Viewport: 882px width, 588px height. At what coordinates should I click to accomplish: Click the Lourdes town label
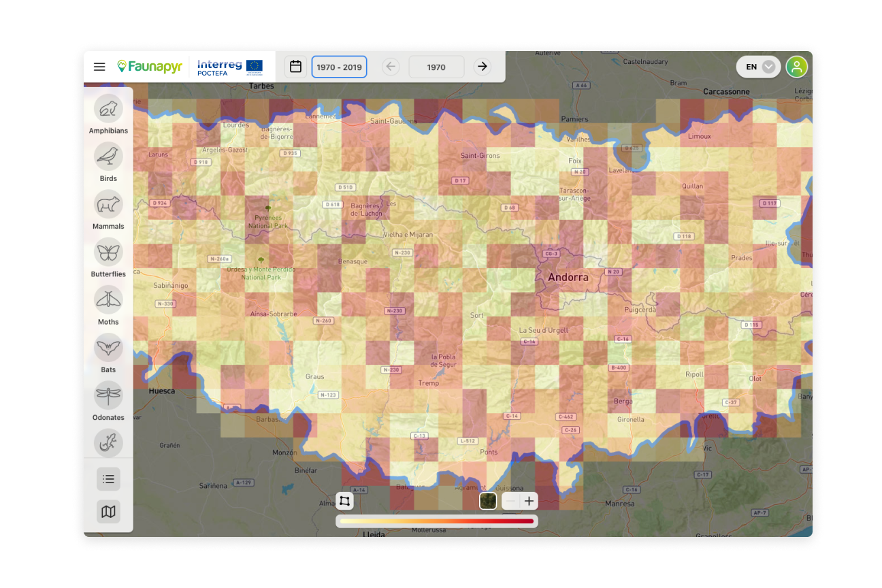[x=236, y=125]
